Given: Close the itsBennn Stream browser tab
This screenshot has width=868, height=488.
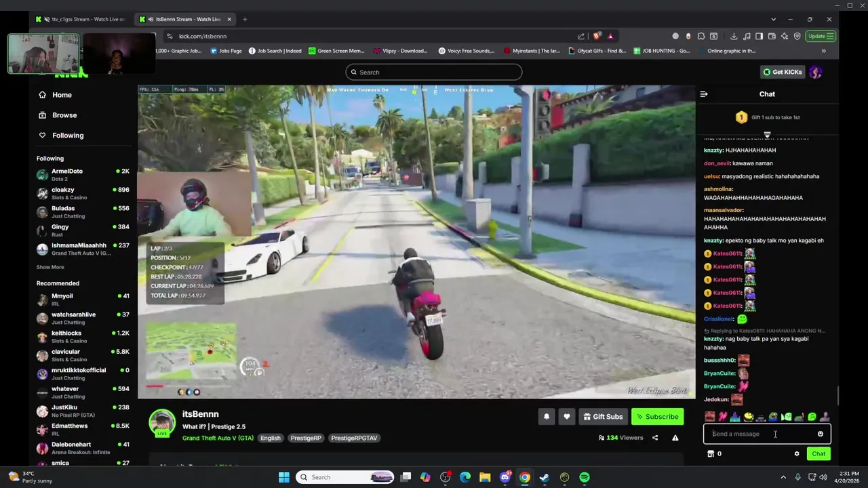Looking at the screenshot, I should click(x=229, y=19).
